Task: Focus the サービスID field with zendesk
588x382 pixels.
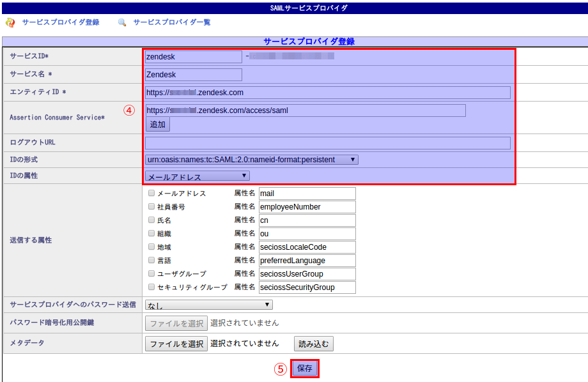Action: click(194, 57)
